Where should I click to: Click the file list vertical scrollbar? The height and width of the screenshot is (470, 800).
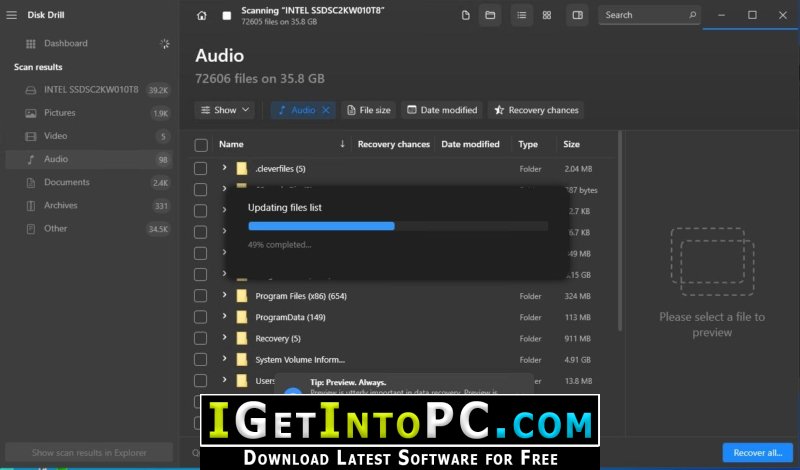point(620,231)
